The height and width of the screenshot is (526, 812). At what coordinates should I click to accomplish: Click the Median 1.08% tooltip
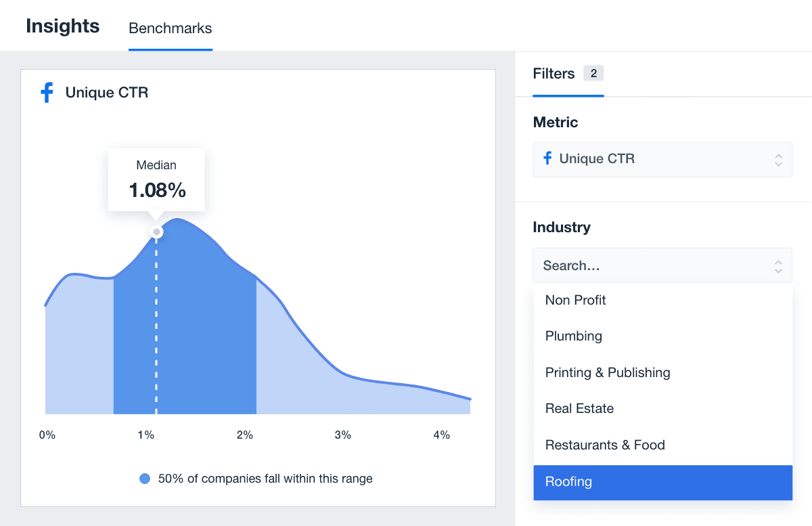tap(156, 180)
